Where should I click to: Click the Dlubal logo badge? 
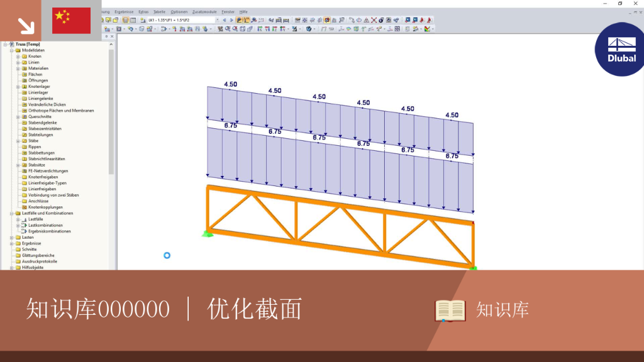click(620, 49)
